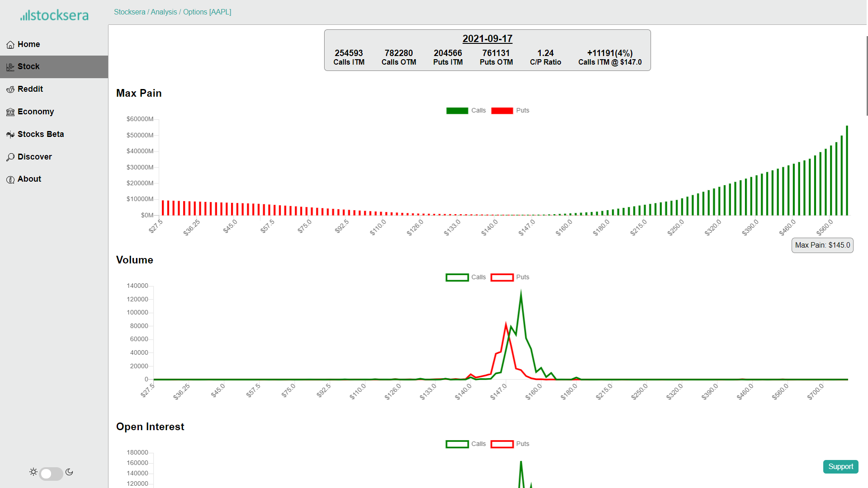The image size is (868, 488).
Task: Click the Stocksera logo
Action: click(x=54, y=15)
